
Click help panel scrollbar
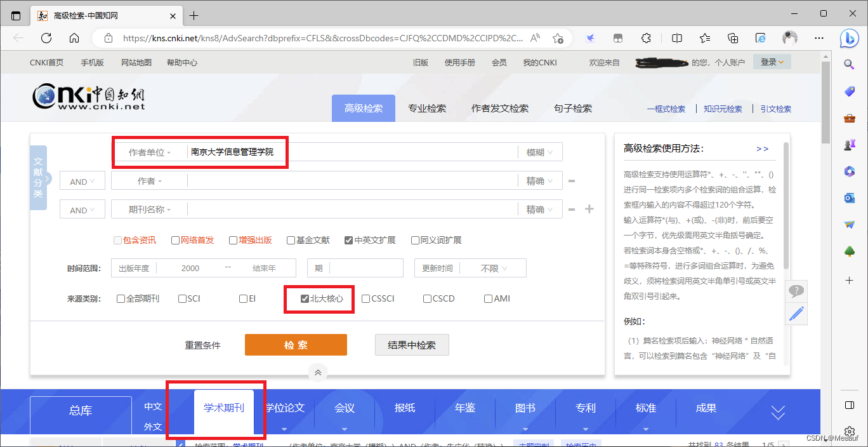coord(786,204)
